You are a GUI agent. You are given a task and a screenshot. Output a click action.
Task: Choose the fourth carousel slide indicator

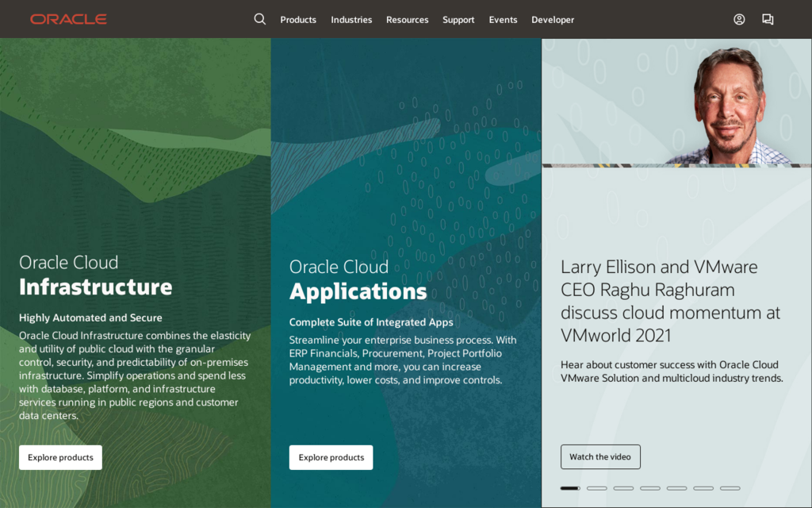click(x=650, y=488)
